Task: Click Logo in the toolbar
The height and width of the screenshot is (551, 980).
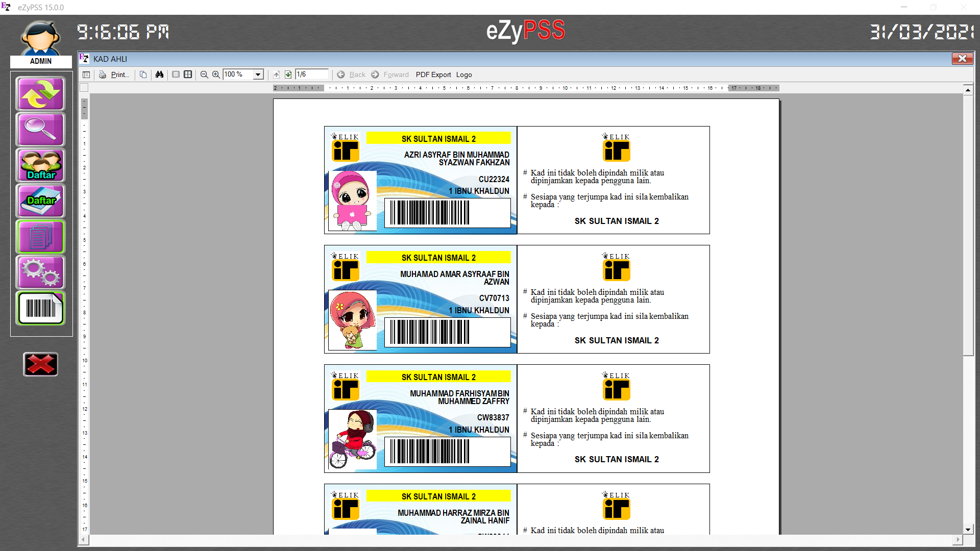Action: coord(463,74)
